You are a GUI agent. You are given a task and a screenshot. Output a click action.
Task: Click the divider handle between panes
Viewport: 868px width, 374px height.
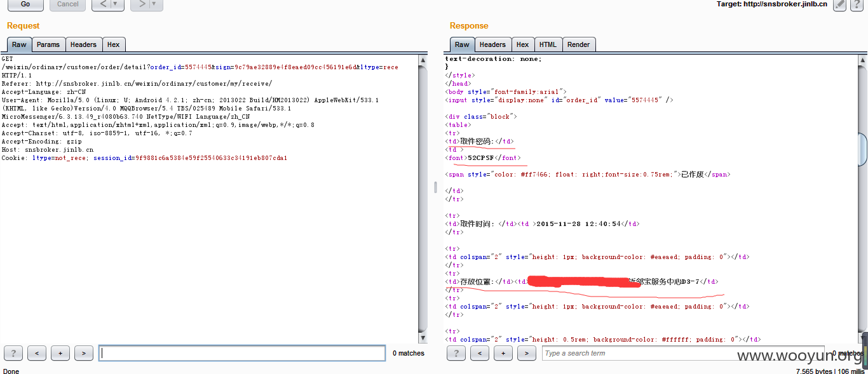(x=435, y=187)
